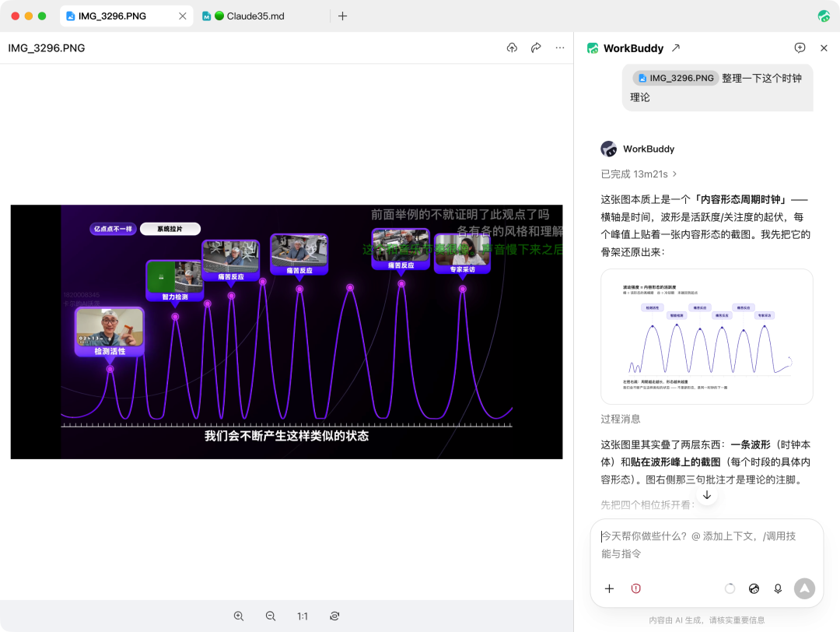Screen dimensions: 840x632
Task: Open the three-dots more options menu
Action: [x=560, y=47]
